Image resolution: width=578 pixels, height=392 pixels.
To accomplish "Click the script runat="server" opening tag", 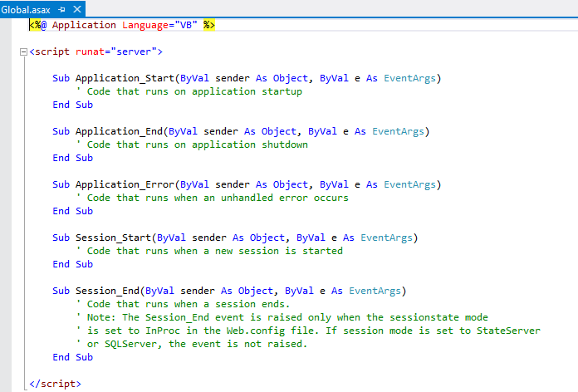I will [96, 51].
